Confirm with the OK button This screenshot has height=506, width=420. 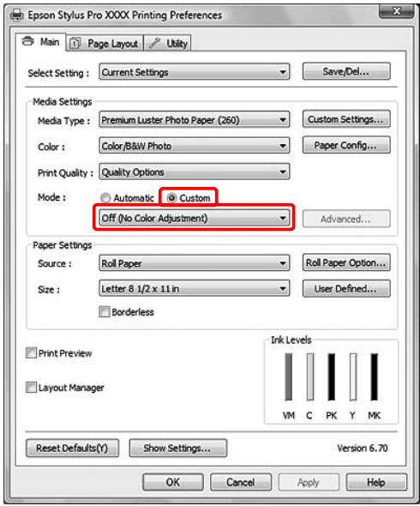pyautogui.click(x=173, y=482)
